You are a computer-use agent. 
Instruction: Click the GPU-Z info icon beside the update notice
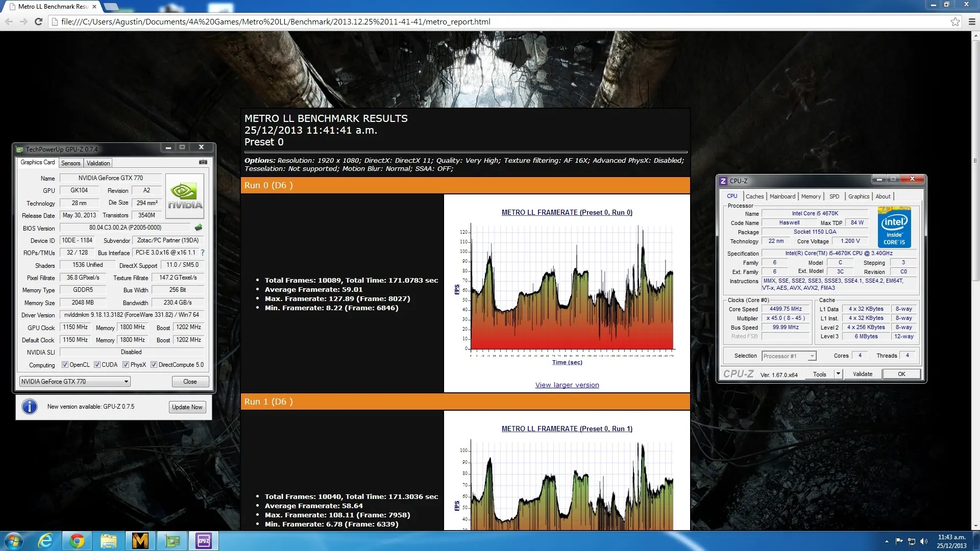pos(30,407)
